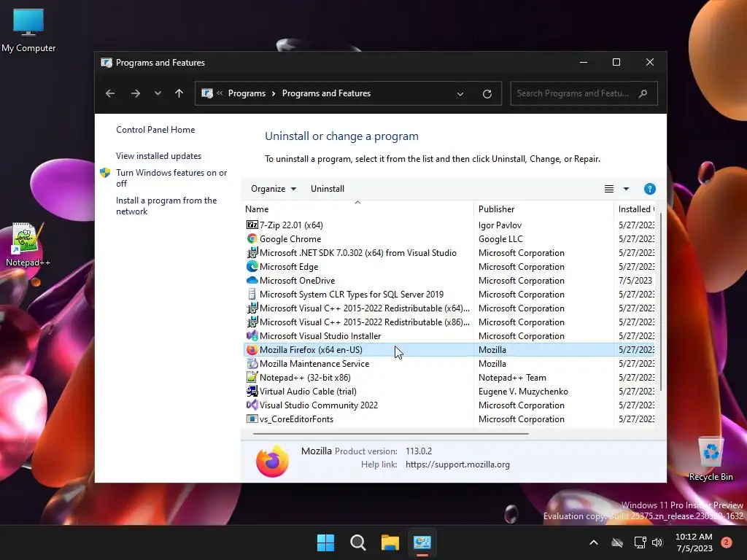Click the Notepad++ (32-bit x86) list icon
The width and height of the screenshot is (747, 560).
[x=252, y=377]
